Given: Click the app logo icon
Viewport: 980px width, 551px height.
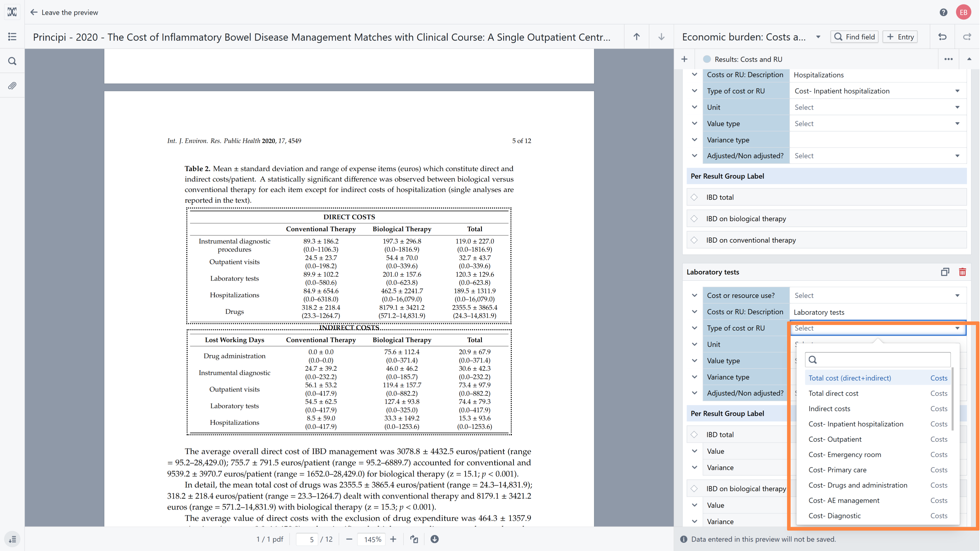Looking at the screenshot, I should (12, 12).
